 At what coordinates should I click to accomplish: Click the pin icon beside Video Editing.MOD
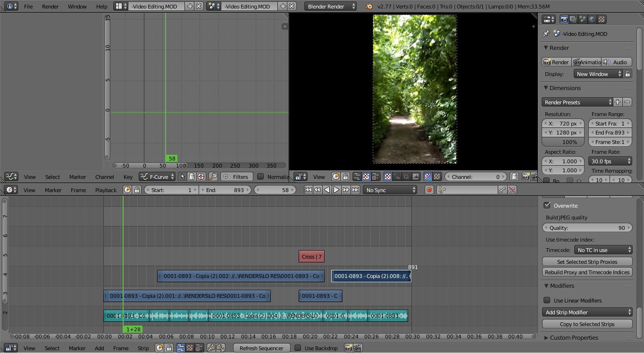pos(546,34)
